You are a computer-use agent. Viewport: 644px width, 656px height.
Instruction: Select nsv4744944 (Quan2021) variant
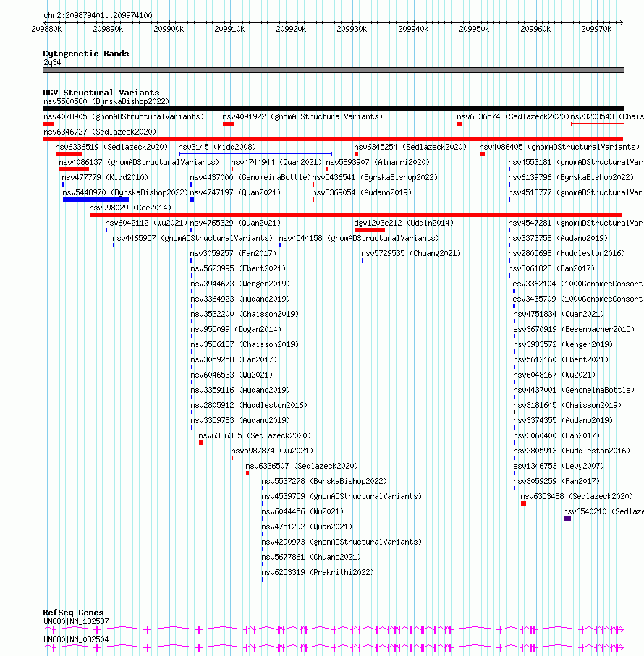276,162
